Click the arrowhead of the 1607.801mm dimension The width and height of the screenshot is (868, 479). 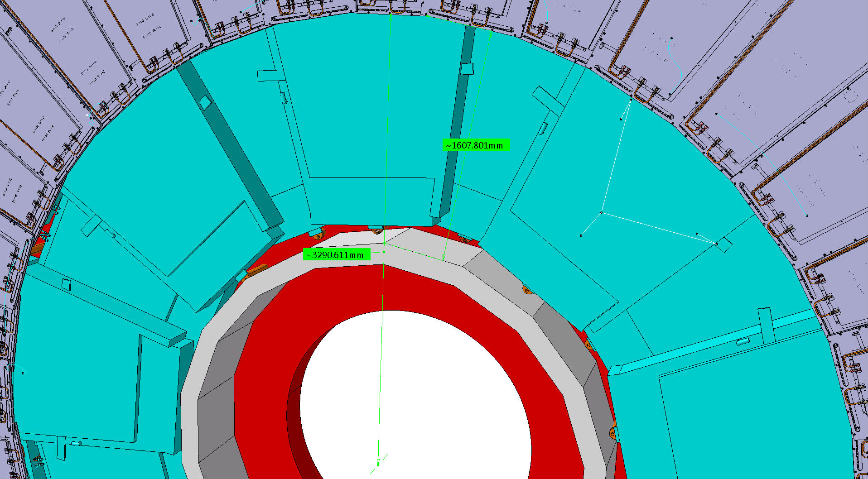pos(491,32)
